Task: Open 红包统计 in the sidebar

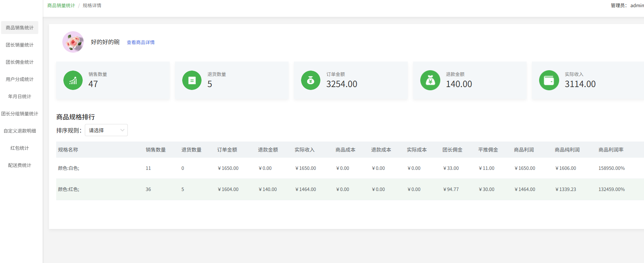Action: 20,148
